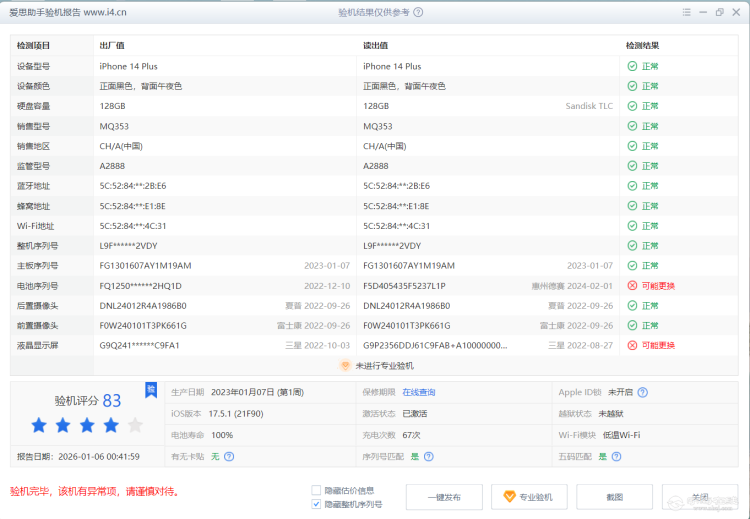The height and width of the screenshot is (519, 750).
Task: Click the red warning icon for 液晶显示屏
Action: pyautogui.click(x=632, y=346)
